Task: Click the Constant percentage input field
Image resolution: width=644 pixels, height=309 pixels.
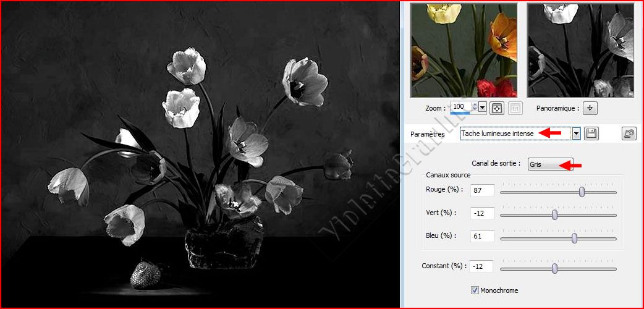Action: tap(481, 266)
